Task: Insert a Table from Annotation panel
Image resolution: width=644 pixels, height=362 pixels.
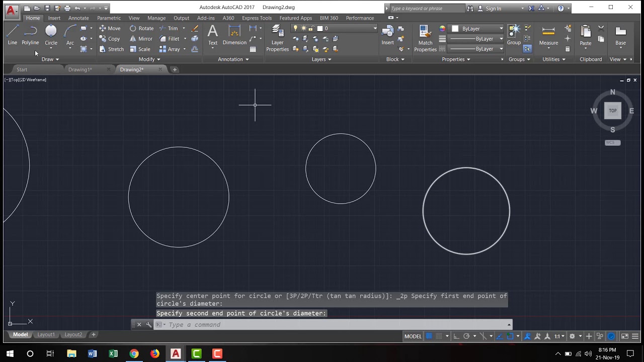Action: point(253,49)
